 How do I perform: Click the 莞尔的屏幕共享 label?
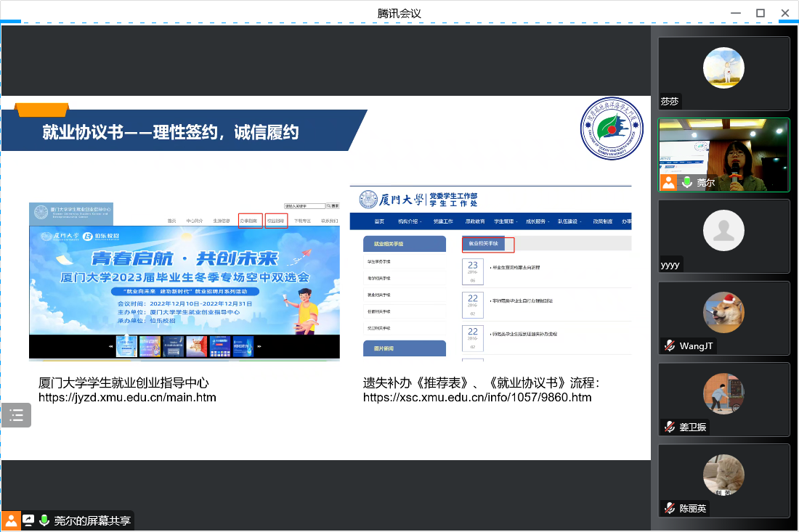[x=92, y=520]
